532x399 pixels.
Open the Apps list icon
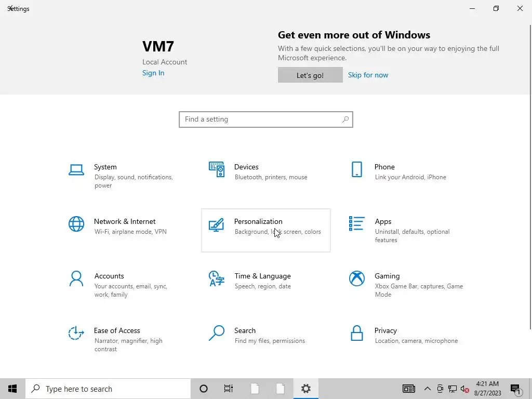point(356,223)
